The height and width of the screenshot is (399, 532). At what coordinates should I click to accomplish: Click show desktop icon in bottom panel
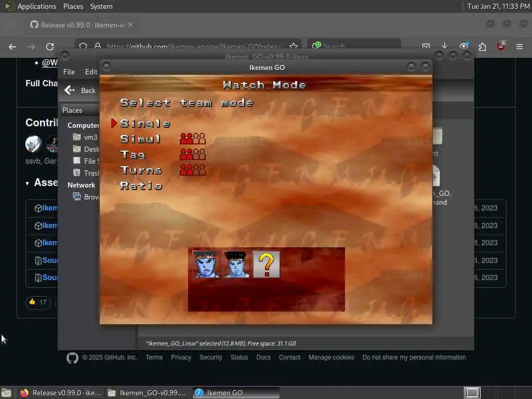(x=6, y=393)
